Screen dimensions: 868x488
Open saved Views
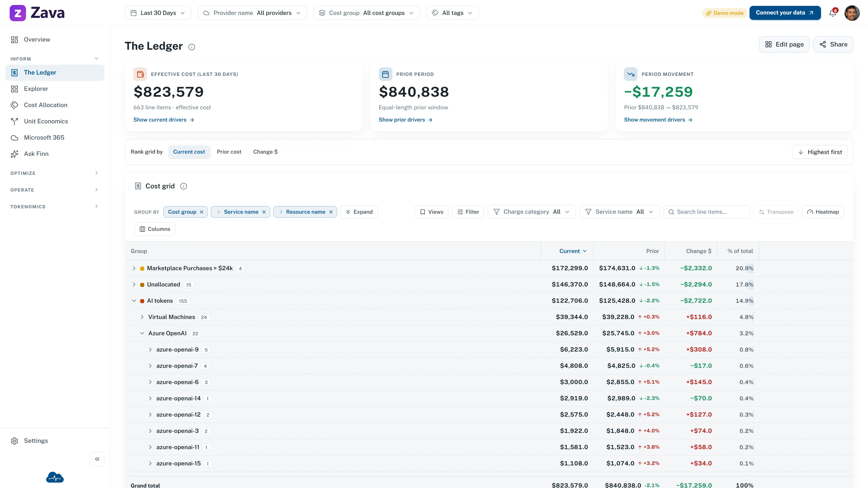pos(431,212)
